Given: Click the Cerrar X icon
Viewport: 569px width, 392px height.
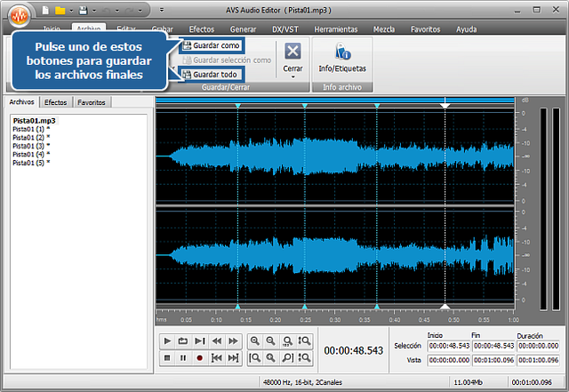Looking at the screenshot, I should click(x=293, y=51).
